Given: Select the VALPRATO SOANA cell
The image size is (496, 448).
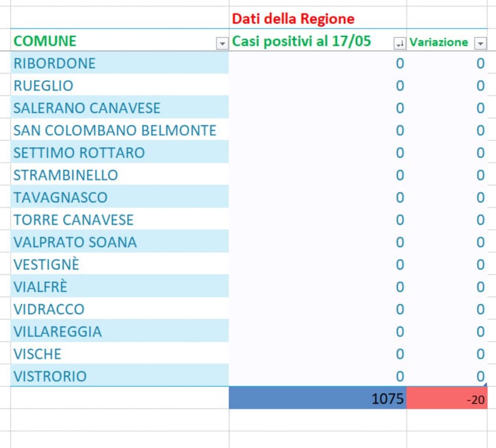Looking at the screenshot, I should tap(75, 243).
